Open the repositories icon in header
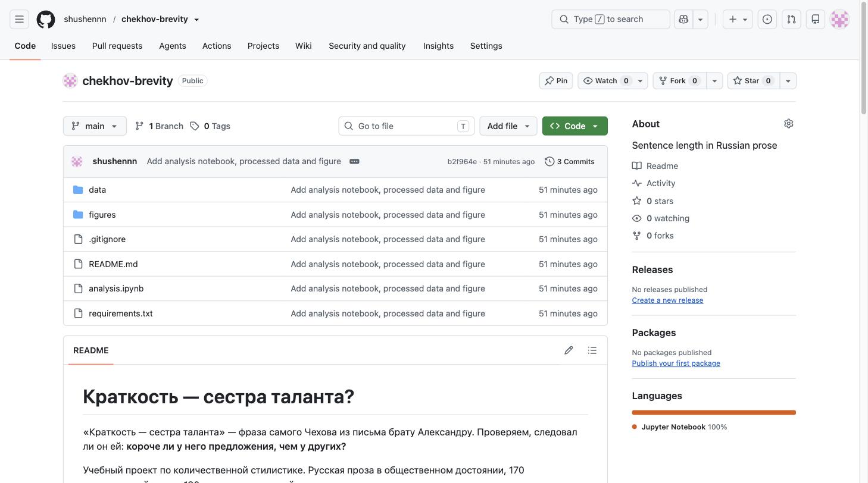The width and height of the screenshot is (868, 483). tap(816, 19)
